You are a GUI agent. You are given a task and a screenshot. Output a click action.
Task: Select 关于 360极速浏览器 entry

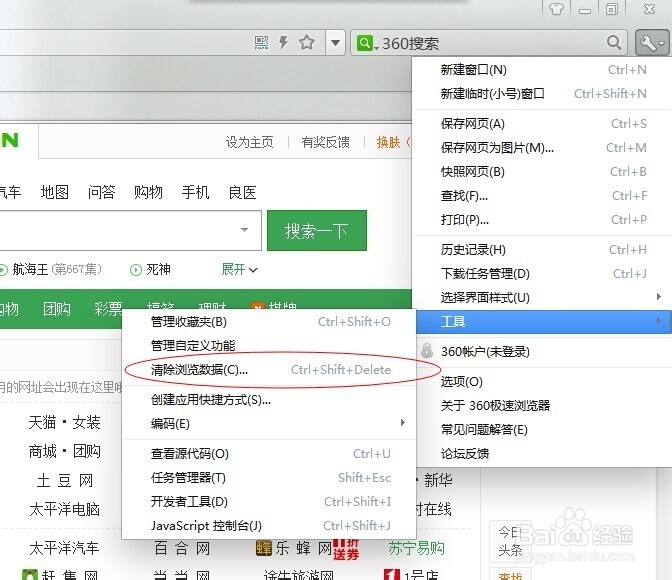[x=543, y=406]
